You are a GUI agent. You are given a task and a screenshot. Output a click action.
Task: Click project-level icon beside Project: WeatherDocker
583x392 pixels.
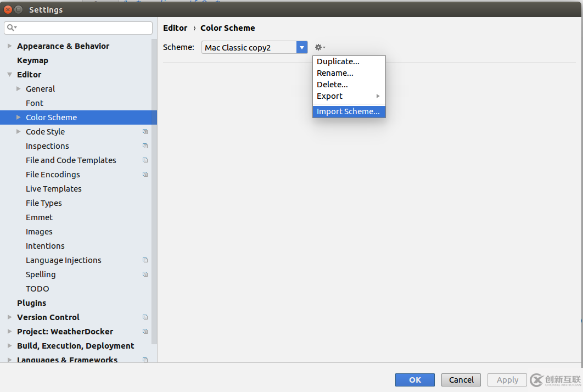[145, 332]
